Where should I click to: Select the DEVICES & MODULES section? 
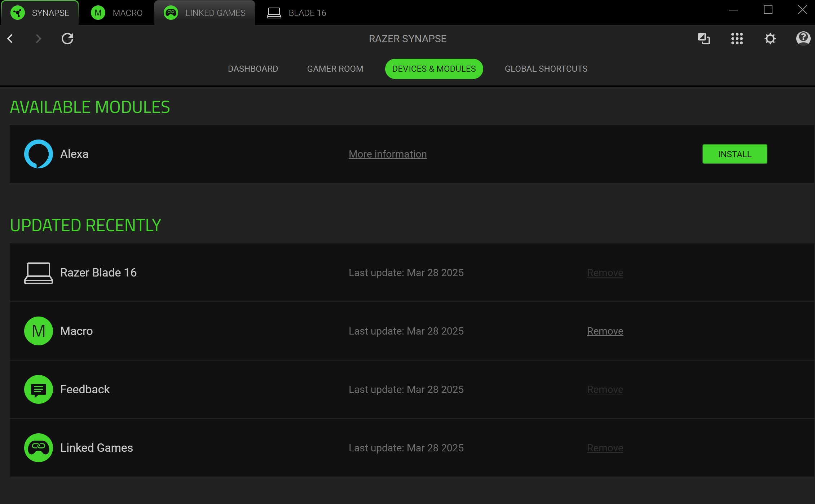click(x=434, y=69)
